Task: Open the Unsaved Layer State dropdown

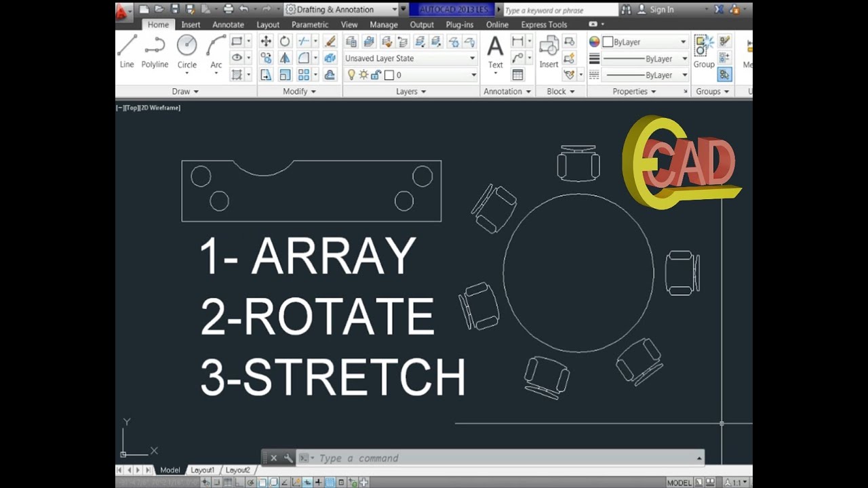Action: pyautogui.click(x=411, y=58)
